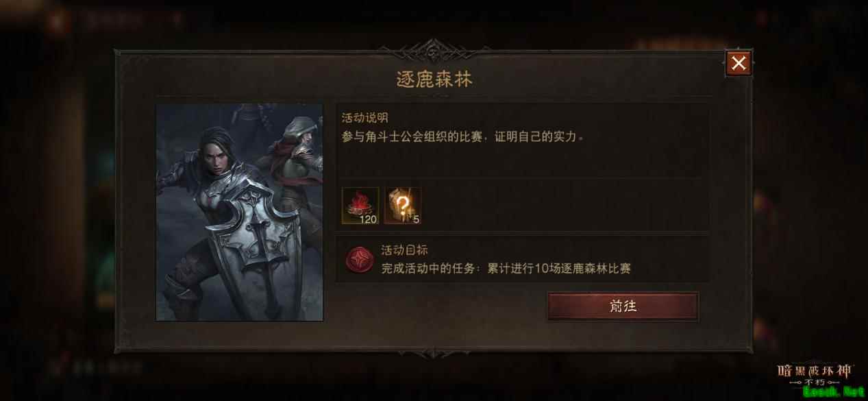The image size is (868, 401).
Task: Click the 参与角斗士公会 description text
Action: coord(464,136)
